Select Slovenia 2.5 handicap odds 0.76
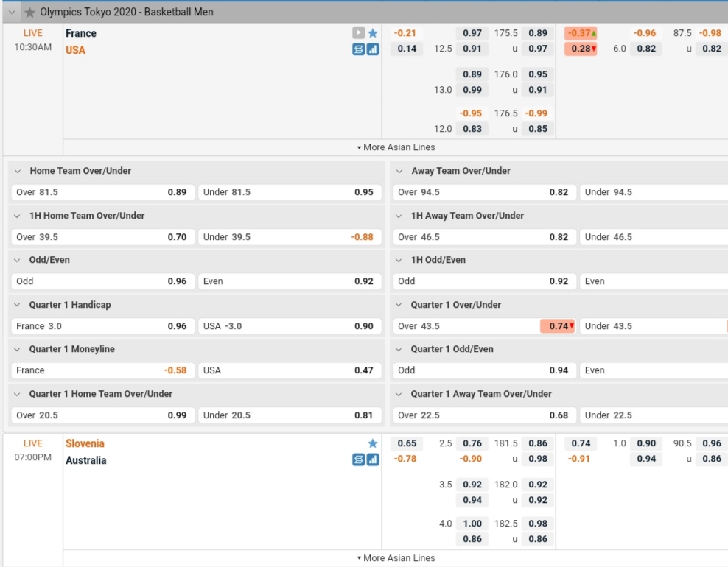Image resolution: width=728 pixels, height=567 pixels. (x=472, y=443)
